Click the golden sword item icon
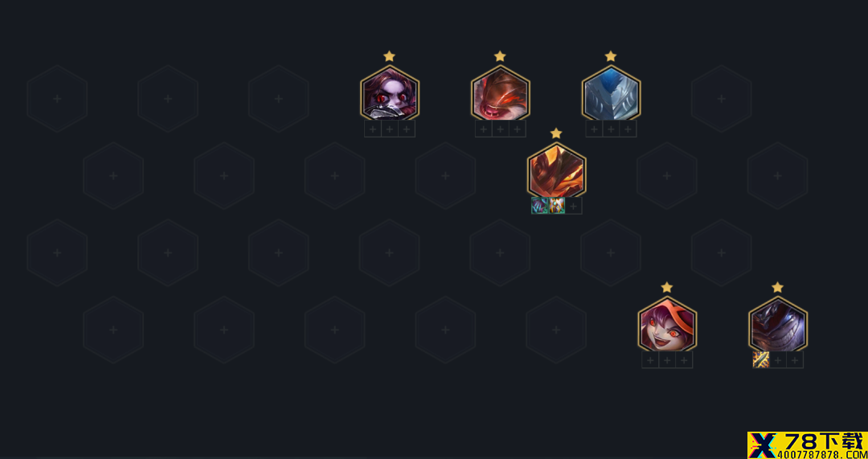868x459 pixels. tap(761, 360)
